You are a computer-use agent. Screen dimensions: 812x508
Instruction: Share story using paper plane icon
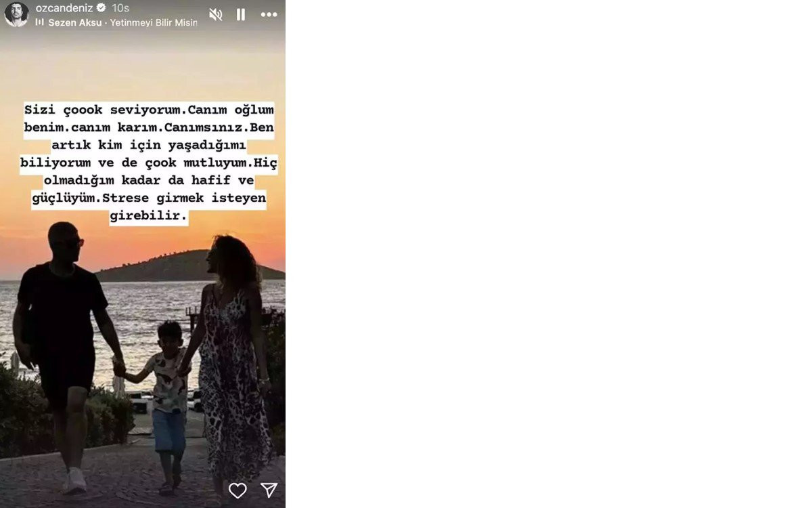269,490
